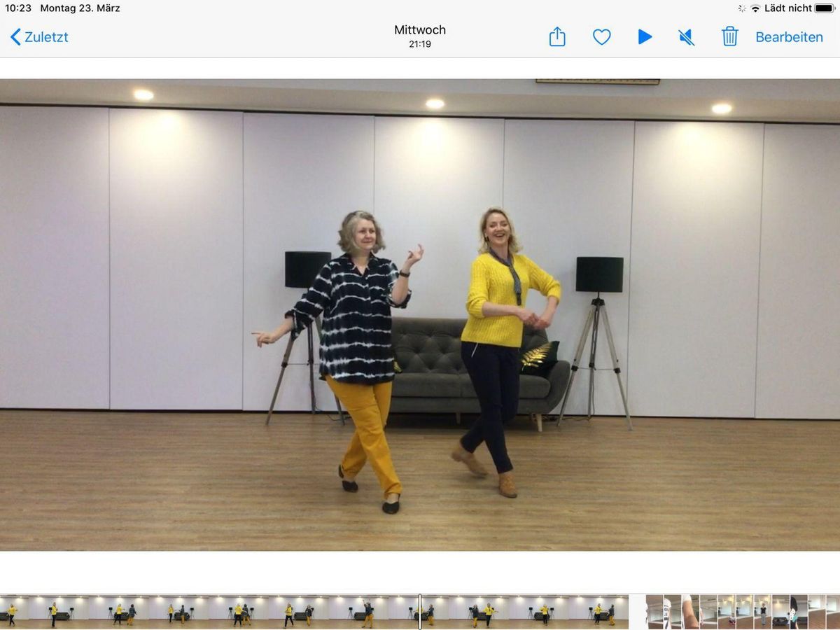This screenshot has height=630, width=840.
Task: Tap the loading spinner icon in the status bar
Action: point(742,8)
